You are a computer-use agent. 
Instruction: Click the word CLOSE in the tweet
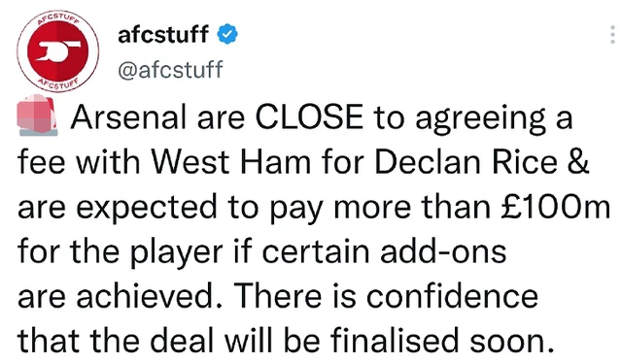[309, 117]
